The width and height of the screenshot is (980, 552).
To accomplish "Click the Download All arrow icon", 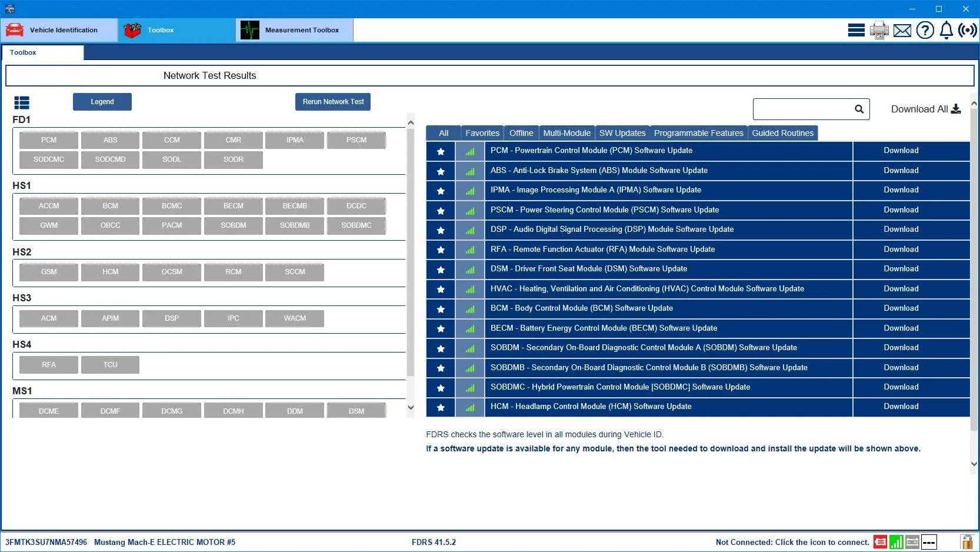I will pyautogui.click(x=956, y=109).
